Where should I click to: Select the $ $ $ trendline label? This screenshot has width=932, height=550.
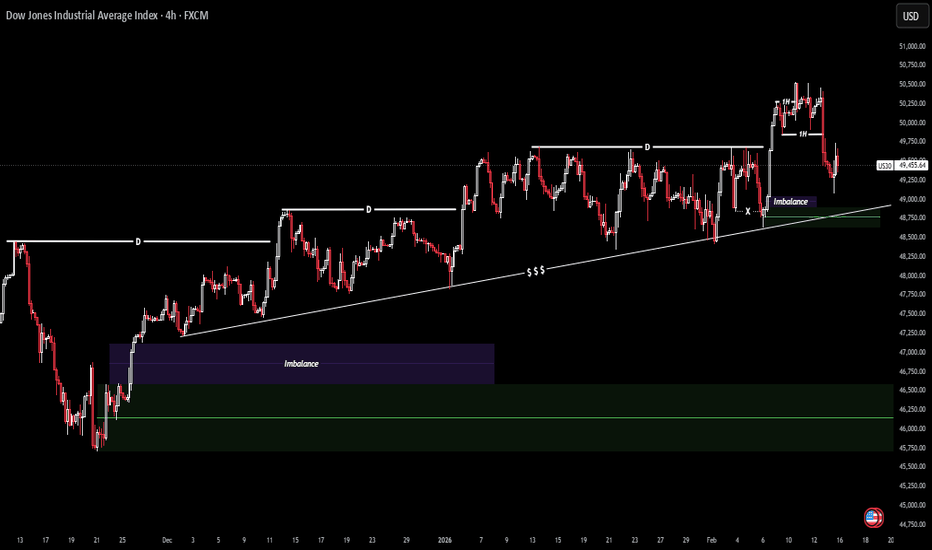536,271
